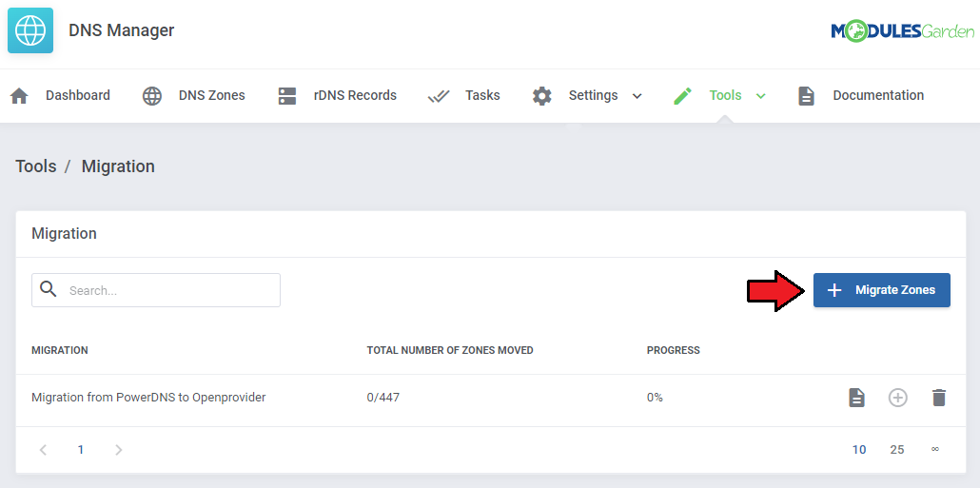Viewport: 980px width, 488px height.
Task: Click the Migrate Zones button
Action: click(x=881, y=290)
